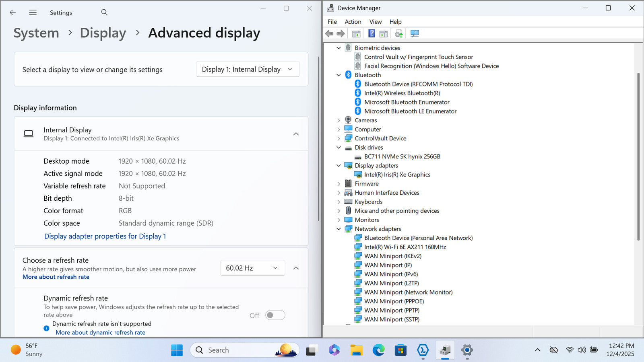
Task: Expand the Monitors tree node
Action: (339, 220)
